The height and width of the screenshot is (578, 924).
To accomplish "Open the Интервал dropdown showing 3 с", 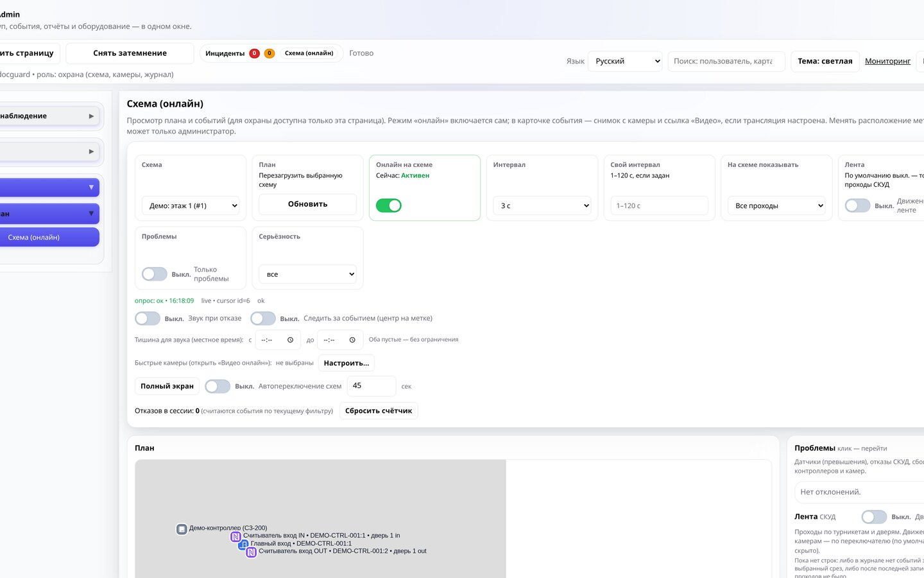I will [542, 206].
